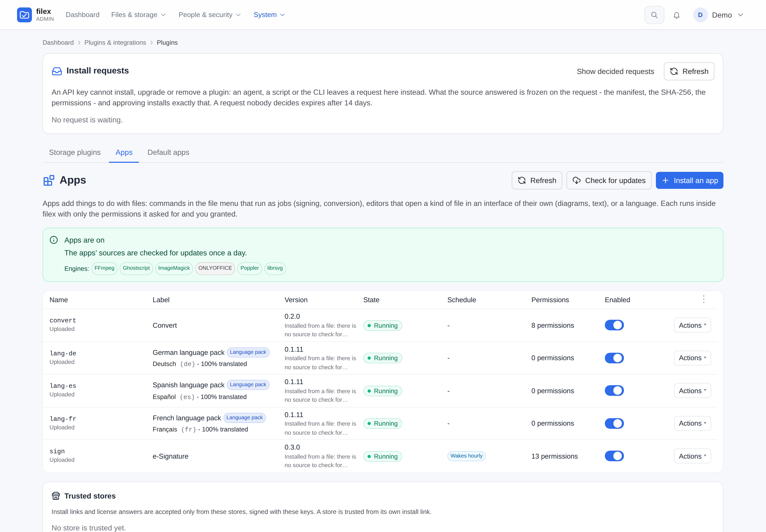Open table column options kebab menu
The image size is (766, 532).
(x=704, y=299)
